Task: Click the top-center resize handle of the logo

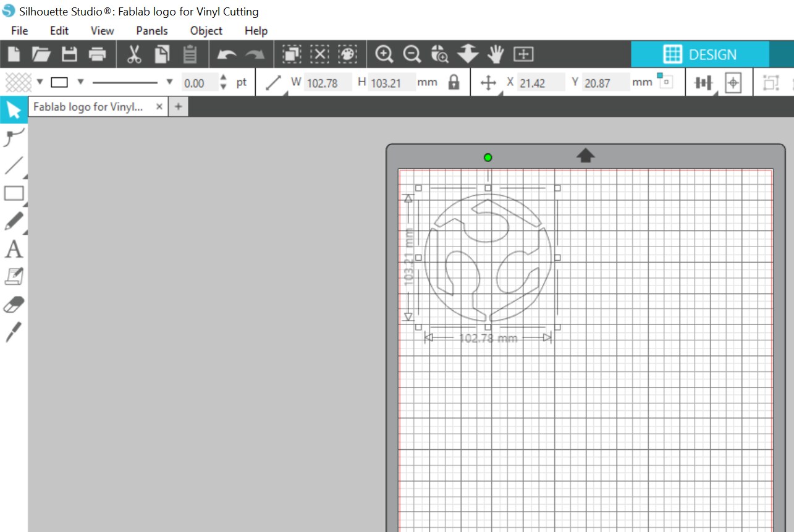Action: [x=488, y=187]
